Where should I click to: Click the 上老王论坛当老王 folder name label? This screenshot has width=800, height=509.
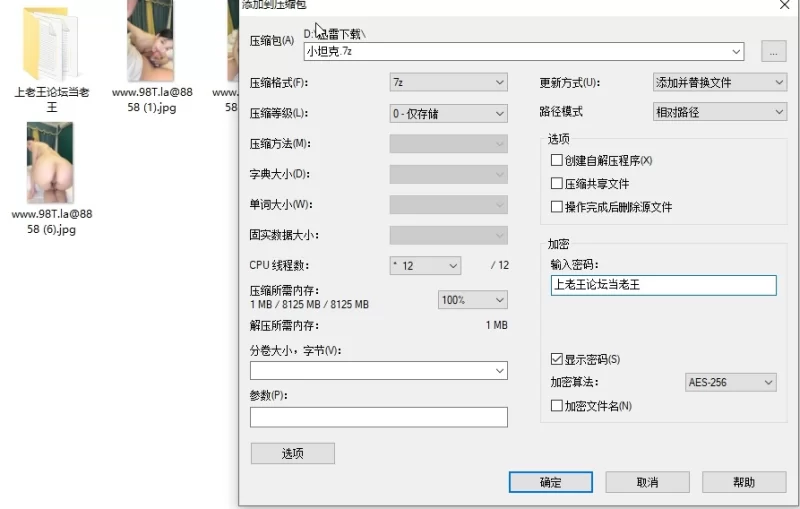coord(52,100)
